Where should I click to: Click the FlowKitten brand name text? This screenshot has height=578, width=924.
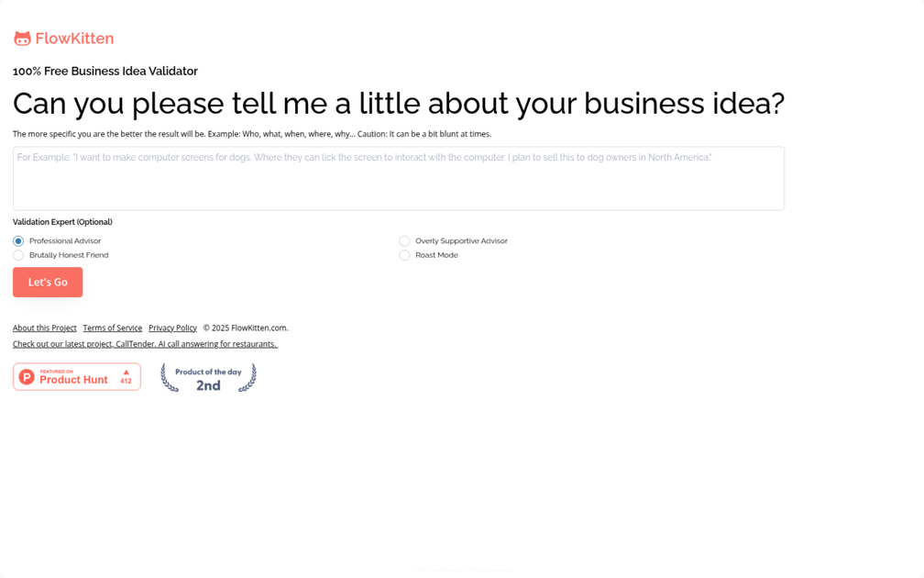pyautogui.click(x=74, y=39)
